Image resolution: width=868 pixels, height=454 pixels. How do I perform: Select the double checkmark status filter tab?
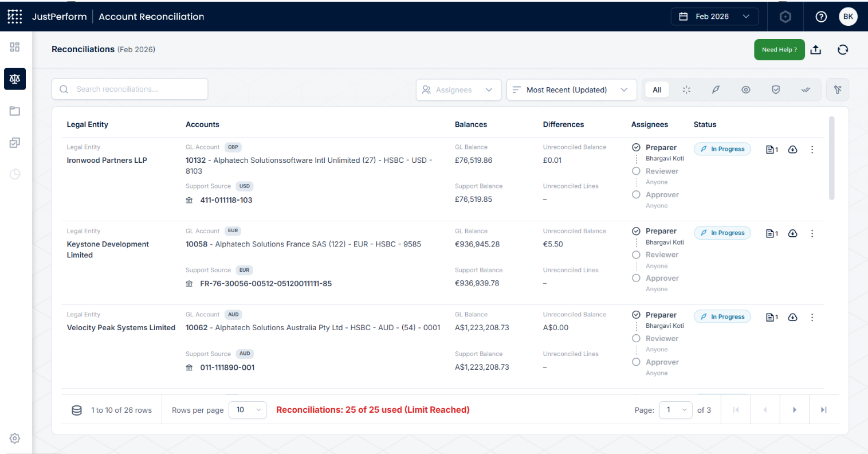pyautogui.click(x=806, y=90)
